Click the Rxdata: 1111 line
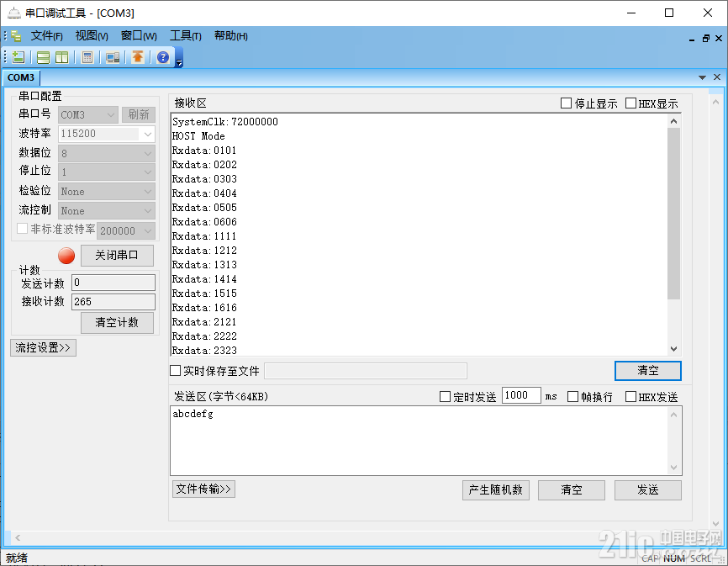Viewport: 728px width, 566px height. (x=204, y=235)
